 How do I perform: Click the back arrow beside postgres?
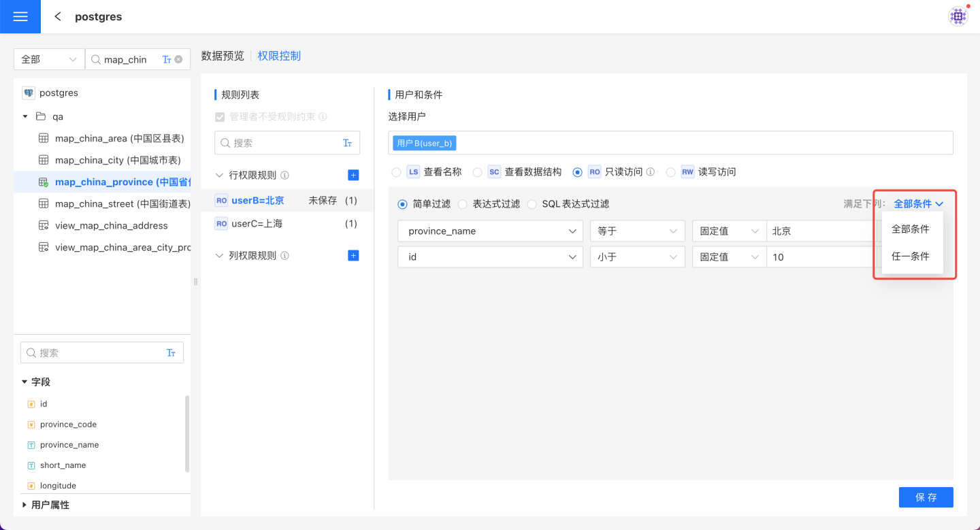[58, 16]
